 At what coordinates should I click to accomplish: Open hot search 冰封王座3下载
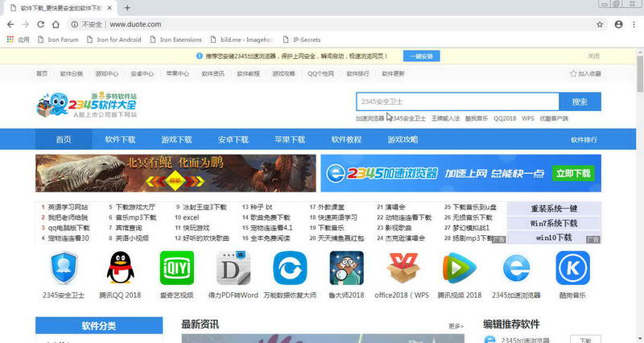[204, 207]
